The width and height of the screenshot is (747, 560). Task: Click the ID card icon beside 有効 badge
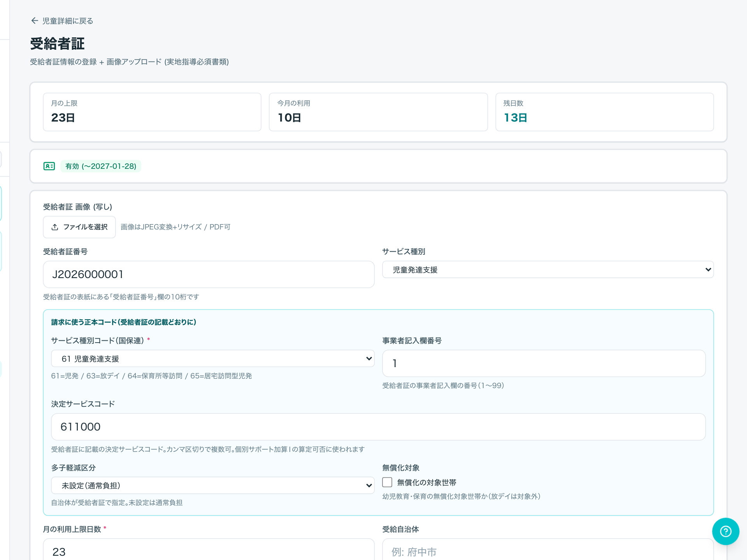pos(49,166)
